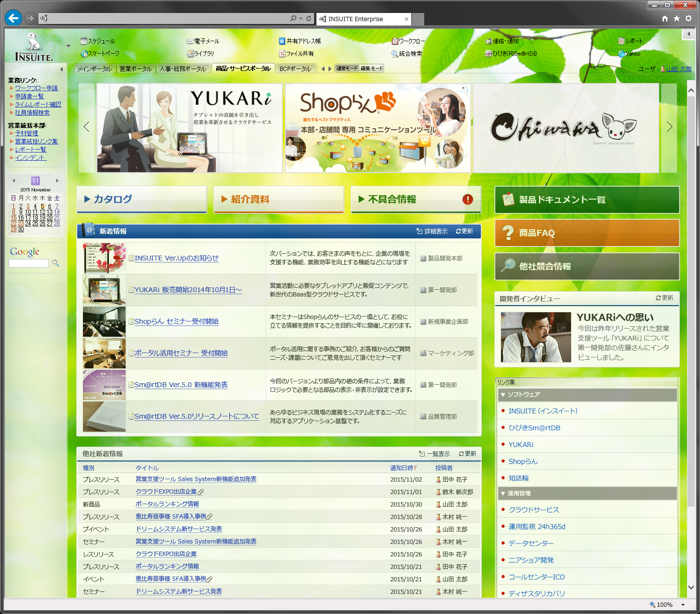Open the BCPポータル tab
This screenshot has height=614, width=700.
(295, 69)
